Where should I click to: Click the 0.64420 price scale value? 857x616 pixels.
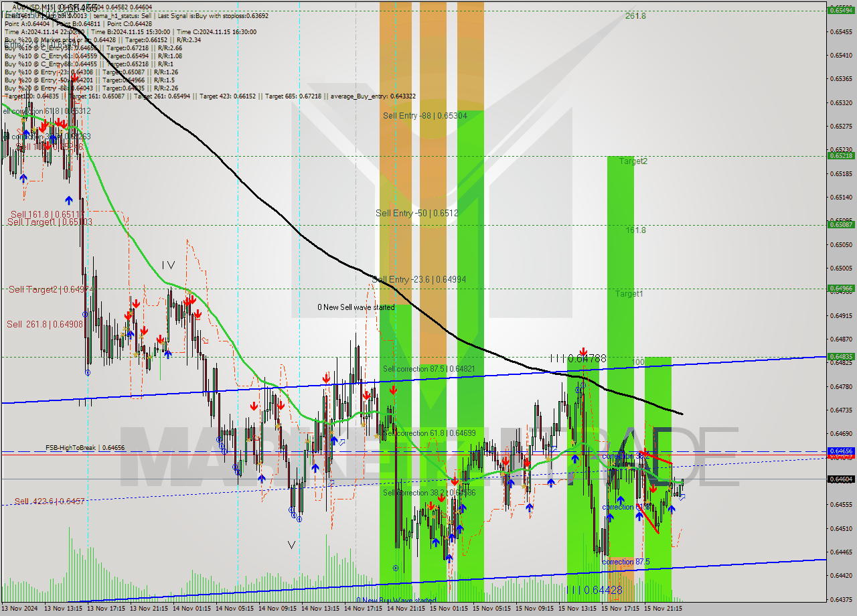pyautogui.click(x=841, y=575)
